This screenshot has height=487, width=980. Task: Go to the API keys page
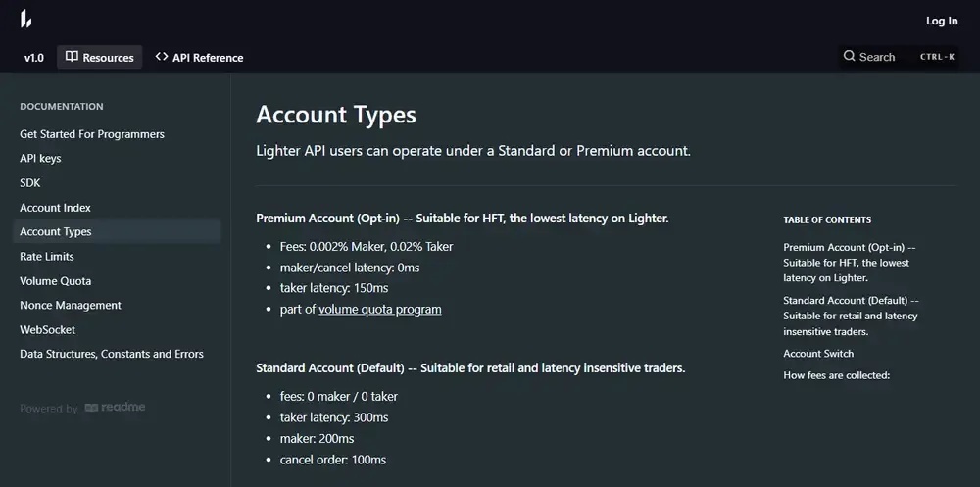pyautogui.click(x=40, y=159)
